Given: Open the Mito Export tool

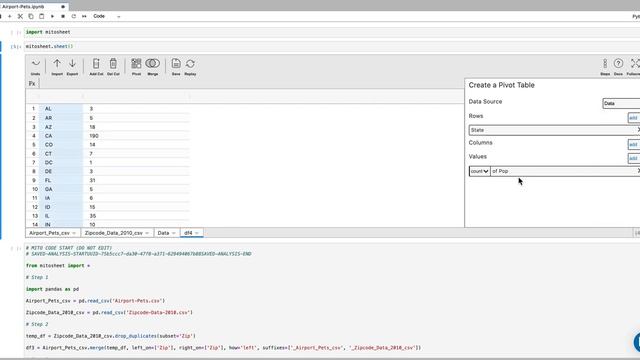Looking at the screenshot, I should point(72,67).
